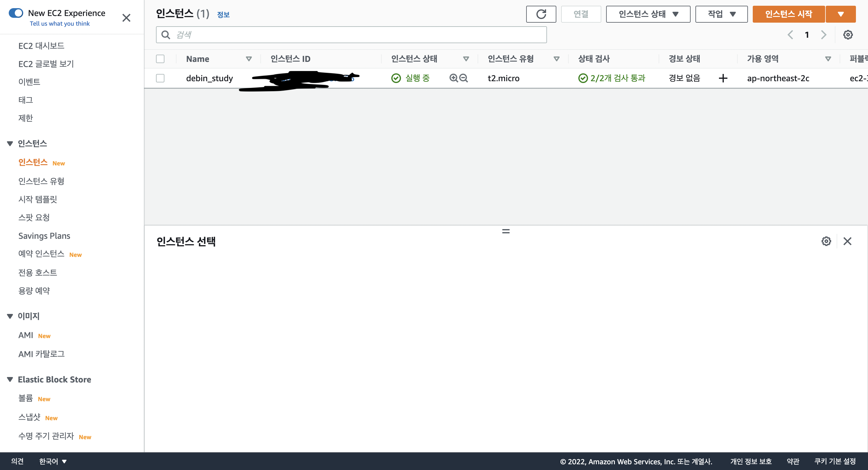Toggle the New EC2 Experience switch
The height and width of the screenshot is (470, 868).
16,13
